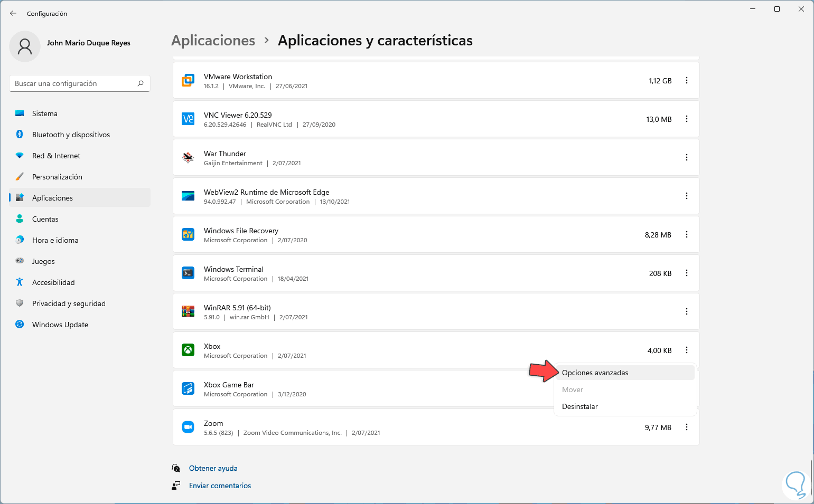Click the WinRAR app icon
Viewport: 814px width, 504px height.
coord(188,311)
